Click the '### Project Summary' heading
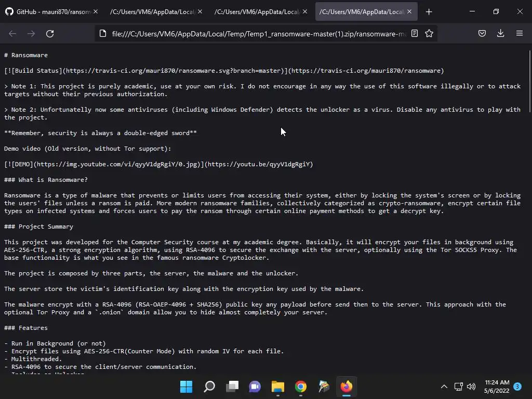 click(38, 227)
